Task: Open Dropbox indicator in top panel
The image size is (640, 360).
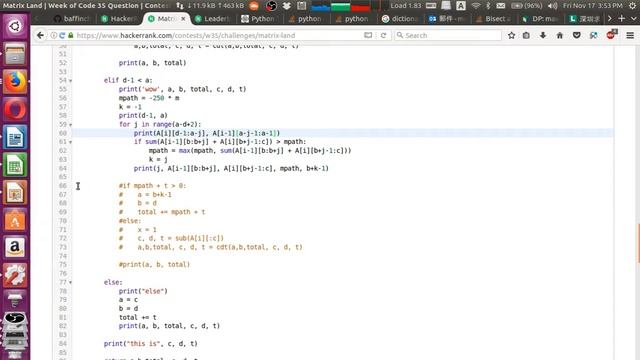Action: (287, 6)
